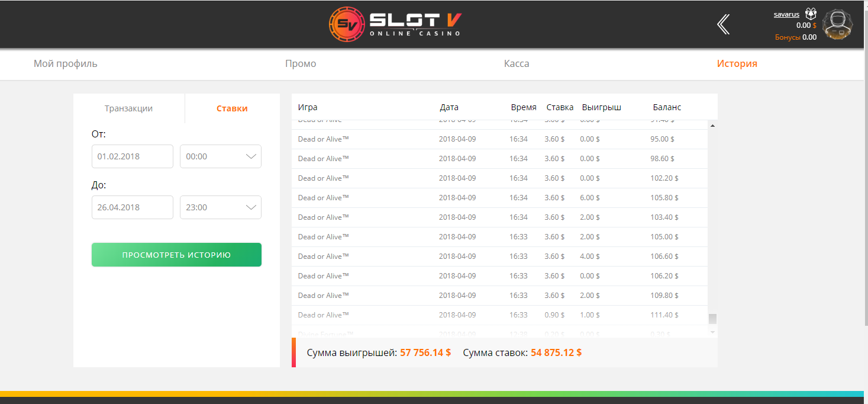Click the history table scrollbar thumb
Image resolution: width=868 pixels, height=404 pixels.
coord(712,319)
